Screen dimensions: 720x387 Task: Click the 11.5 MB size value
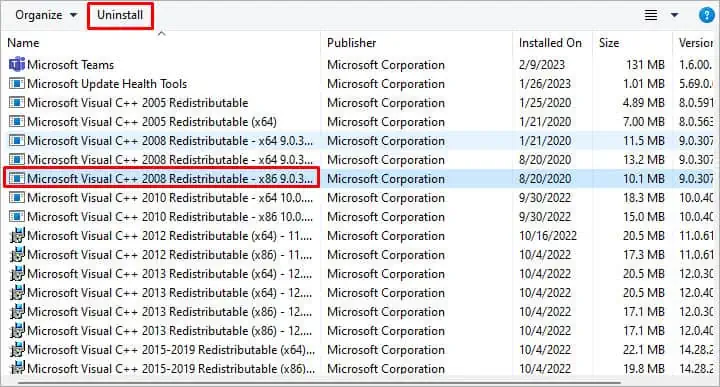[x=644, y=140]
